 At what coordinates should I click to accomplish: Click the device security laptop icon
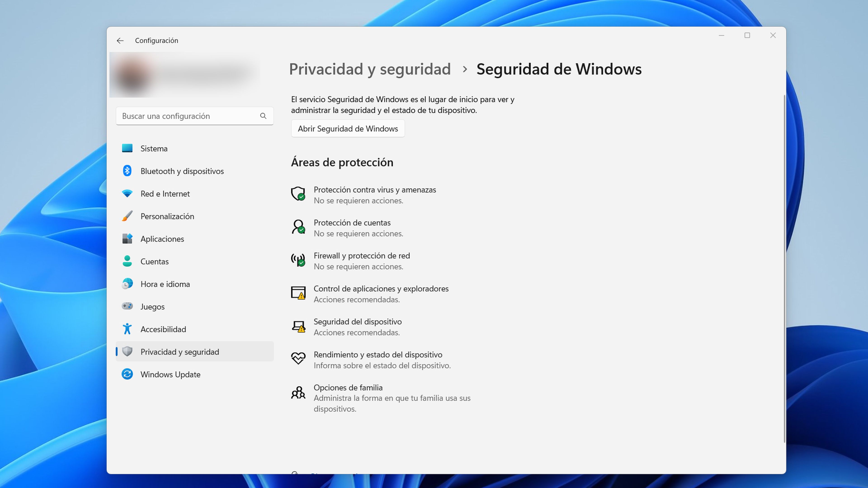298,327
